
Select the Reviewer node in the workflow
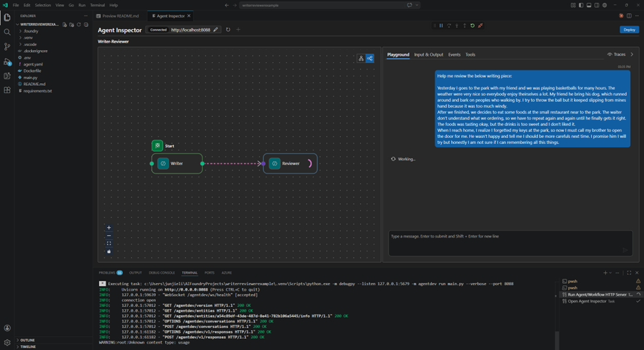point(290,164)
